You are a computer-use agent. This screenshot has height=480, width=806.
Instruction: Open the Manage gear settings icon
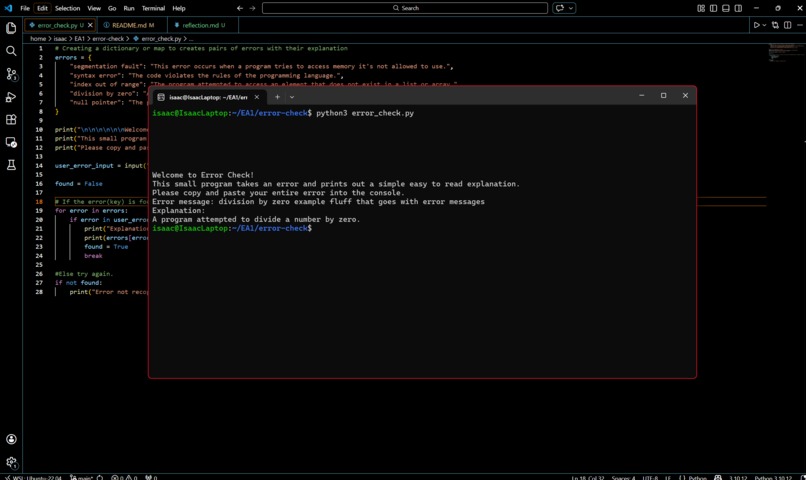tap(11, 462)
